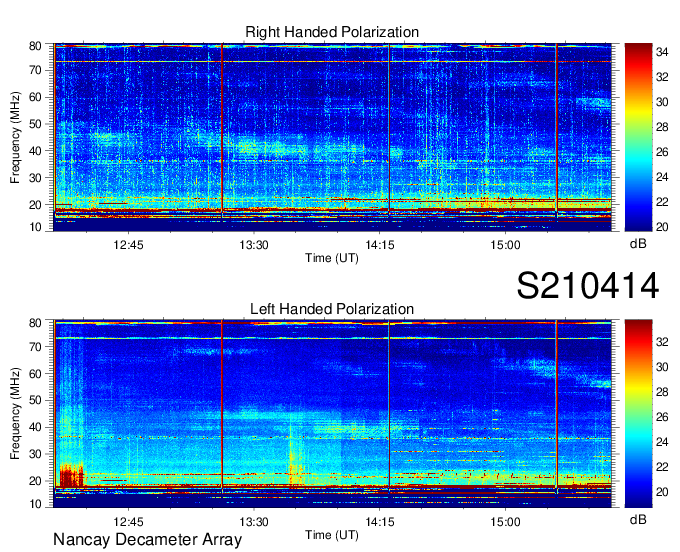Click the "60" frequency tick on Left Handed plot
Image resolution: width=680 pixels, height=552 pixels.
(x=36, y=373)
